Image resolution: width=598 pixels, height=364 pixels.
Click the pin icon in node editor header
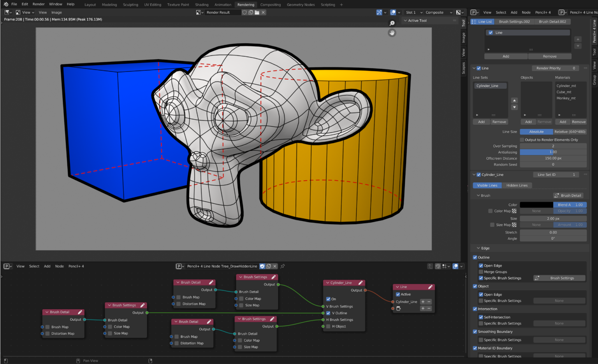click(282, 266)
